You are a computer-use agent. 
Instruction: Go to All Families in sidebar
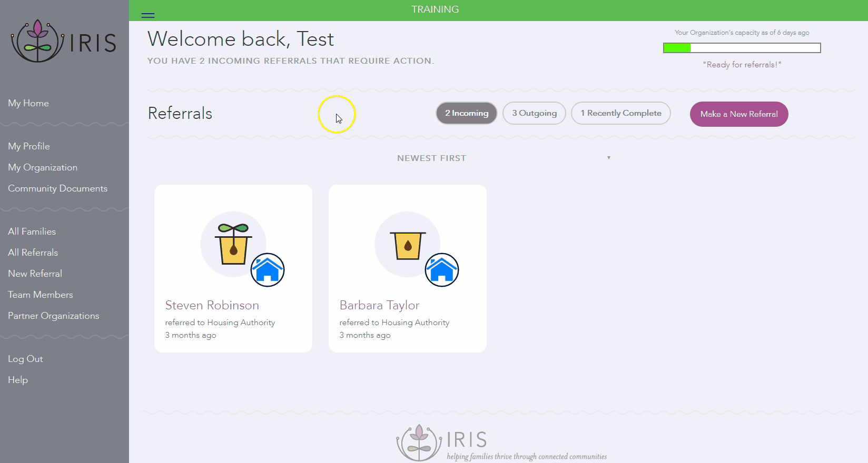32,231
